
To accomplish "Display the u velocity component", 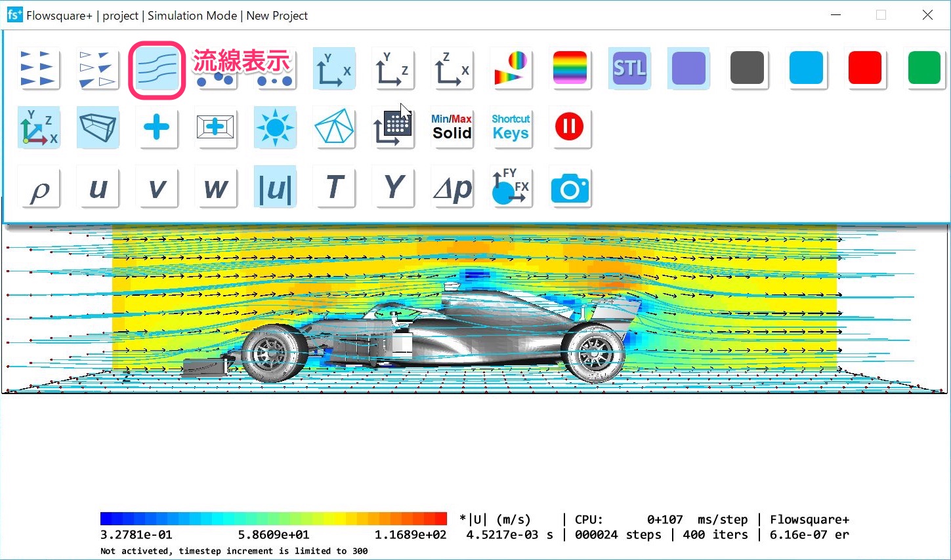I will click(98, 188).
